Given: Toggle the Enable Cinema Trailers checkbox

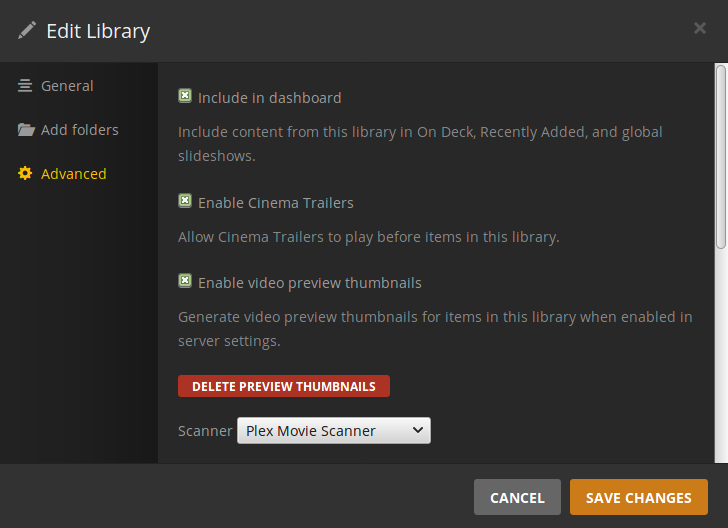Looking at the screenshot, I should tap(185, 201).
